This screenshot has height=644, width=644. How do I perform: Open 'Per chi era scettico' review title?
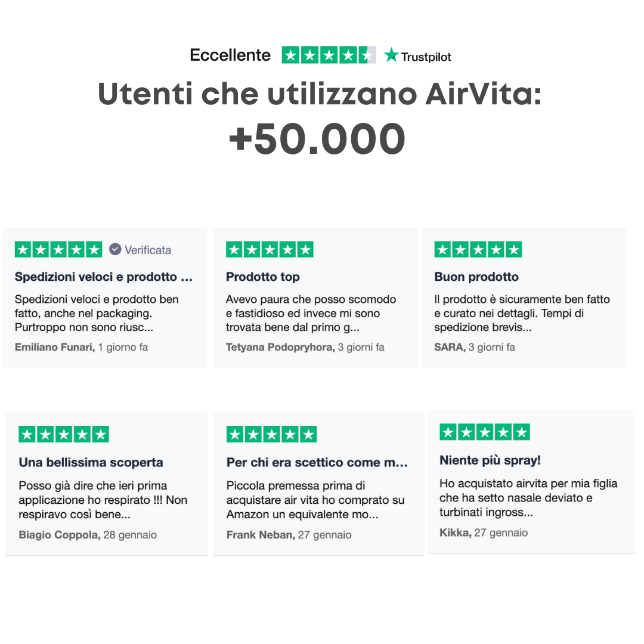(x=317, y=462)
